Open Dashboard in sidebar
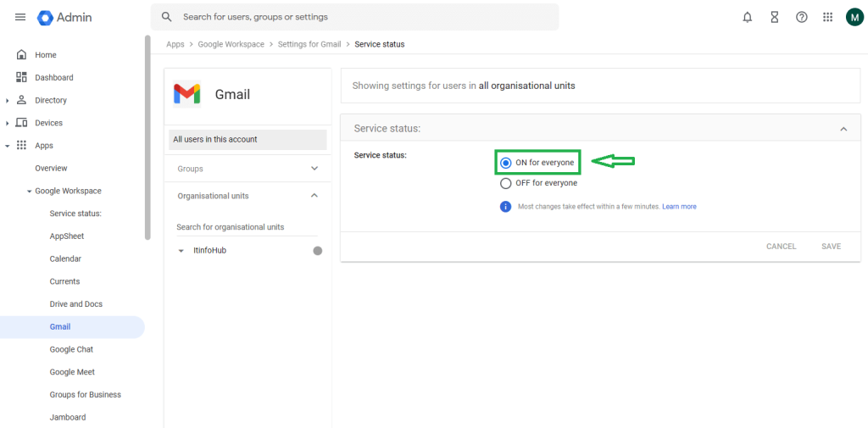 point(53,77)
